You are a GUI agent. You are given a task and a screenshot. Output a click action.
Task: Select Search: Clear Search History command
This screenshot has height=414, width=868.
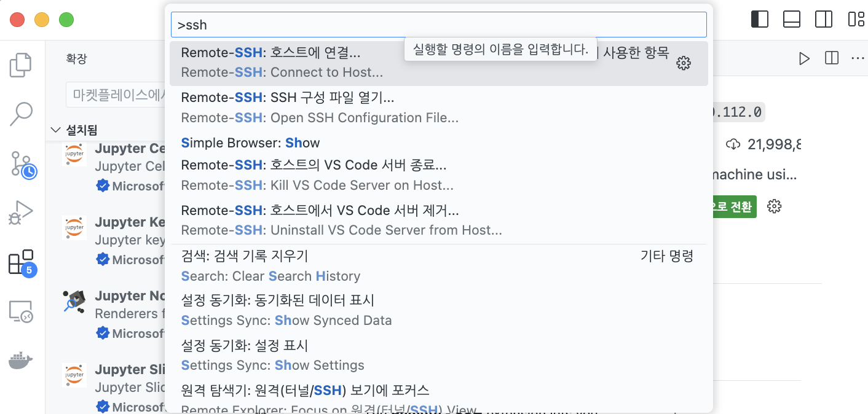[x=439, y=266]
